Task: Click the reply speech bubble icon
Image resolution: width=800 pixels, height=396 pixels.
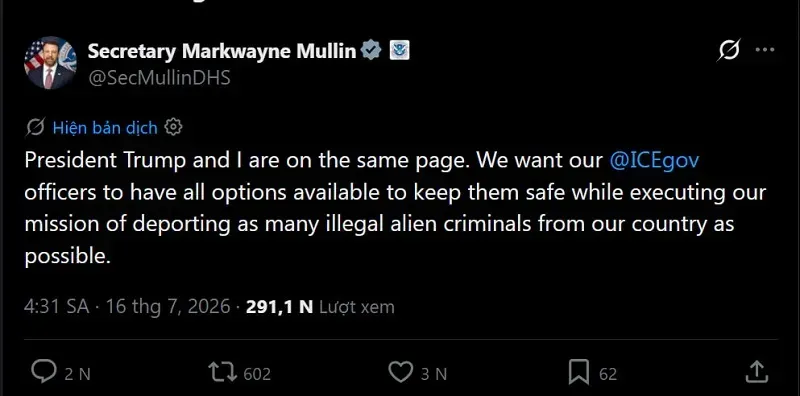Action: 43,372
